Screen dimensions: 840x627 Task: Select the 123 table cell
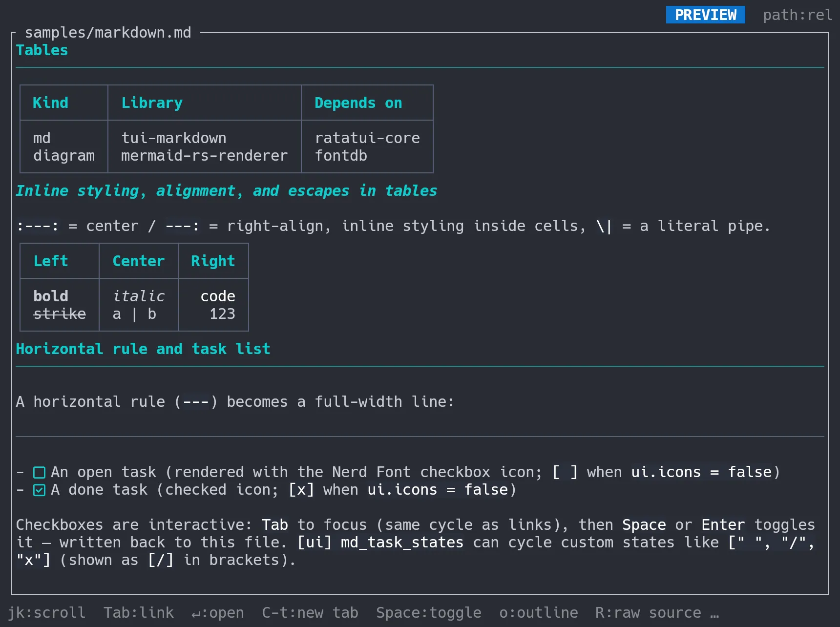pos(222,313)
